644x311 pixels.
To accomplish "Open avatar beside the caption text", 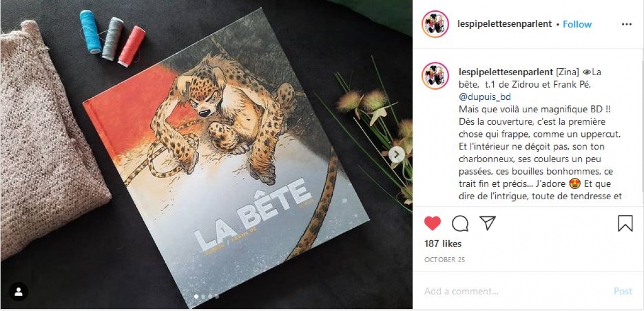I will (435, 76).
